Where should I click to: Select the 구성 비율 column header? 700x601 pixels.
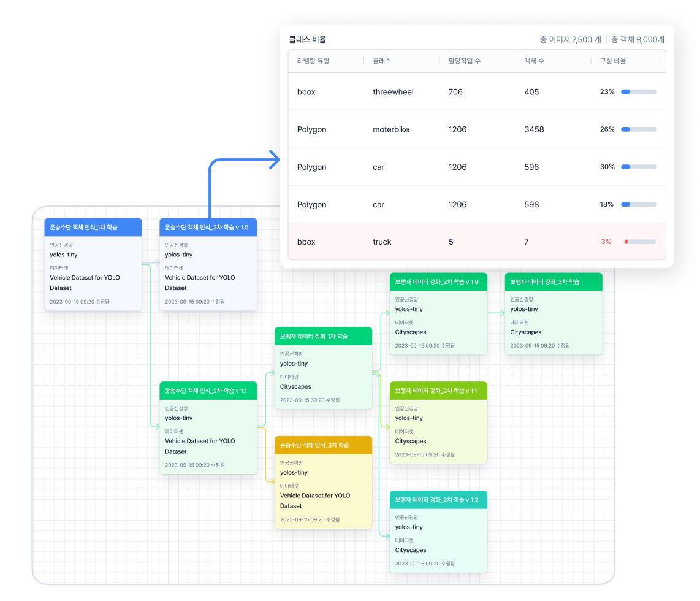(x=612, y=61)
